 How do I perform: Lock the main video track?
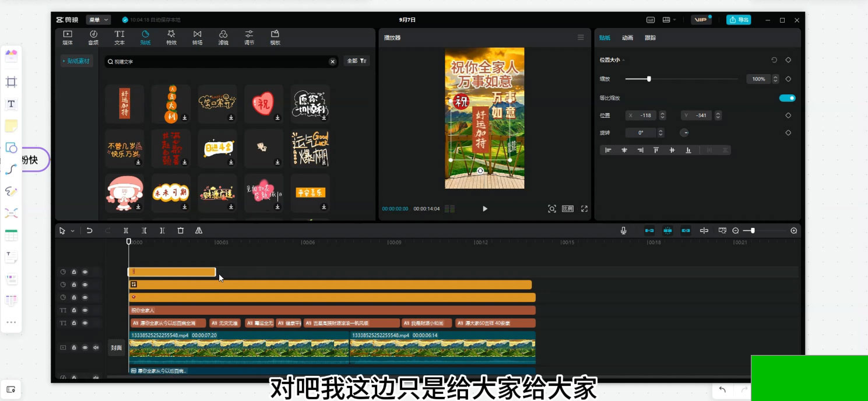pos(74,348)
